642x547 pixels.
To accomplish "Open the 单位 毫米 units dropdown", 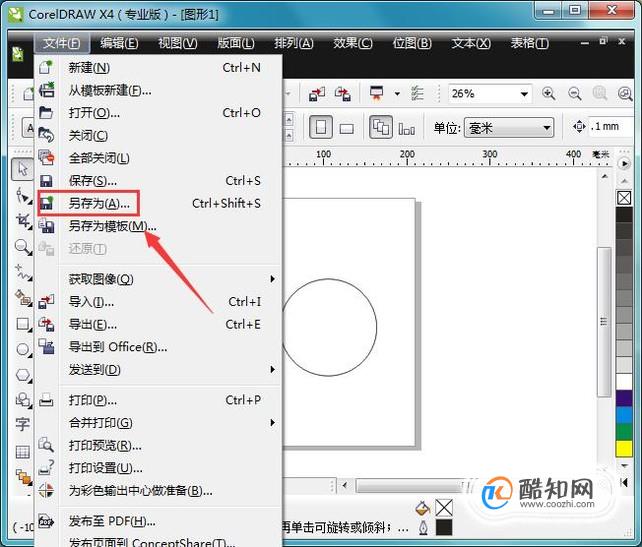I will pyautogui.click(x=509, y=128).
